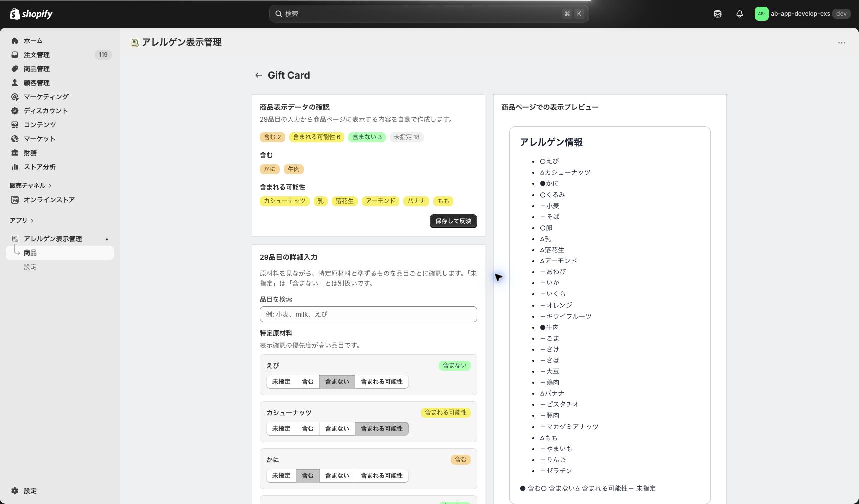
Task: Open the three-dot more actions menu
Action: (x=842, y=43)
